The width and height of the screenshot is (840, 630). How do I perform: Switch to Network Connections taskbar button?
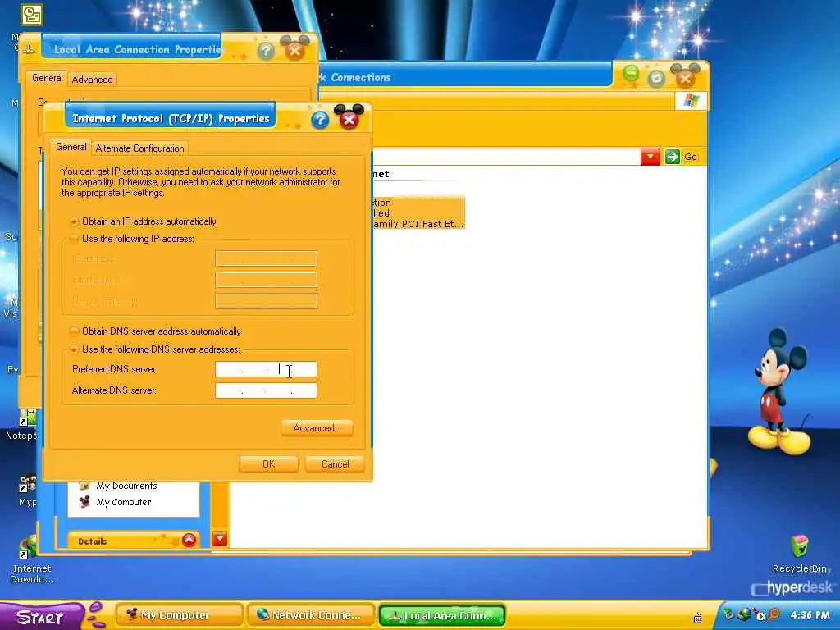click(x=310, y=615)
